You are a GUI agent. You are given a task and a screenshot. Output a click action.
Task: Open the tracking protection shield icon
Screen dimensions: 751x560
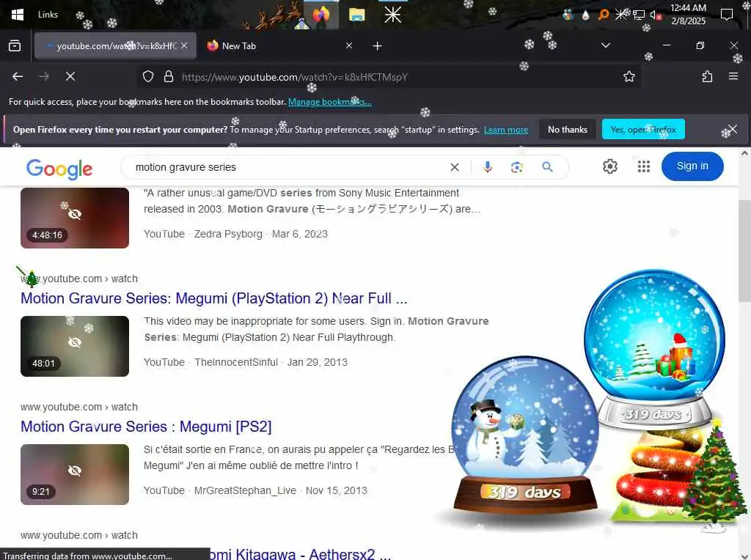click(x=148, y=76)
